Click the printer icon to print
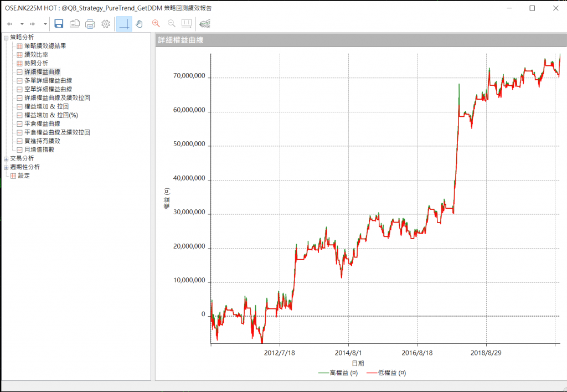This screenshot has width=567, height=392. tap(90, 24)
